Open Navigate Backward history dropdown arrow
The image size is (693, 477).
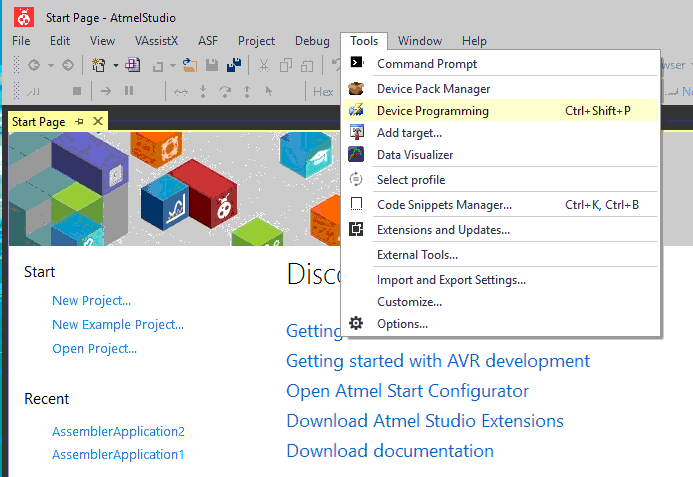click(51, 65)
